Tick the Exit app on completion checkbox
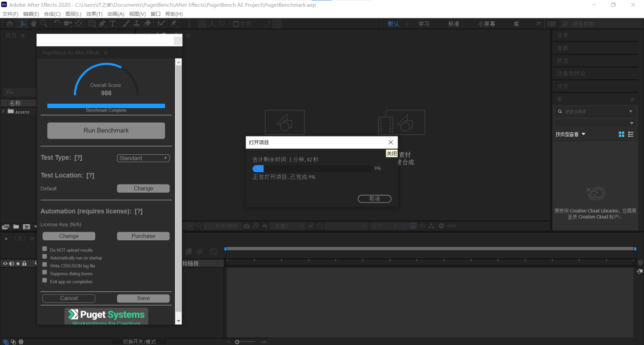 (45, 281)
